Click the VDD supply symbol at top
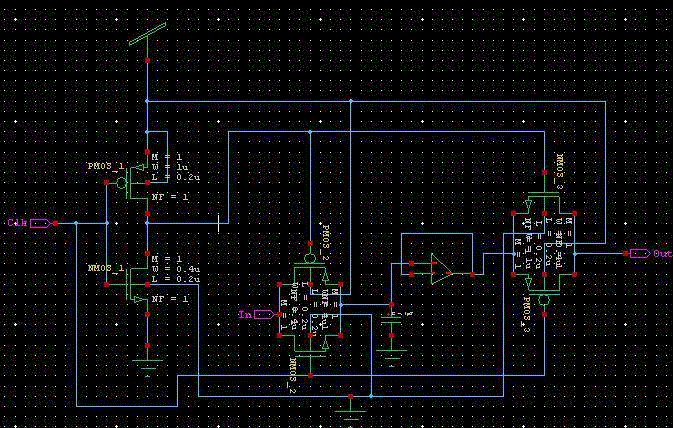Screen dimensions: 674x428 point(147,37)
